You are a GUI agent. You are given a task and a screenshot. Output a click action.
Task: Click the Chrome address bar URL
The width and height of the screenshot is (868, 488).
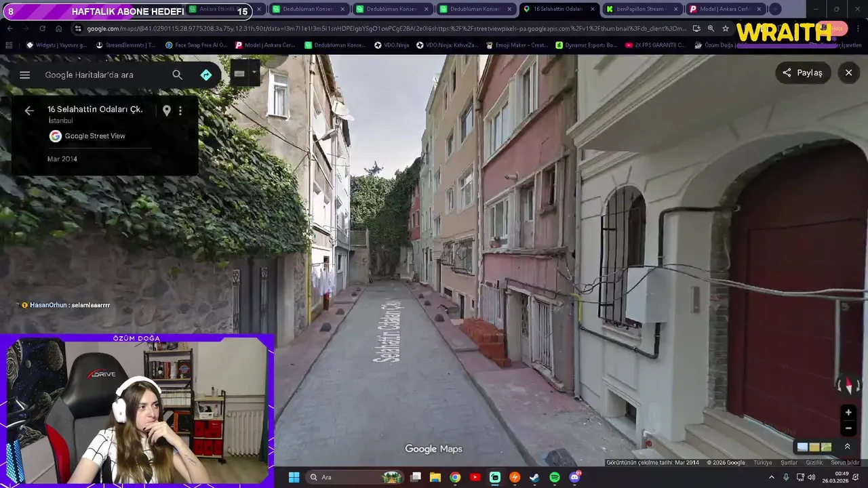coord(387,29)
